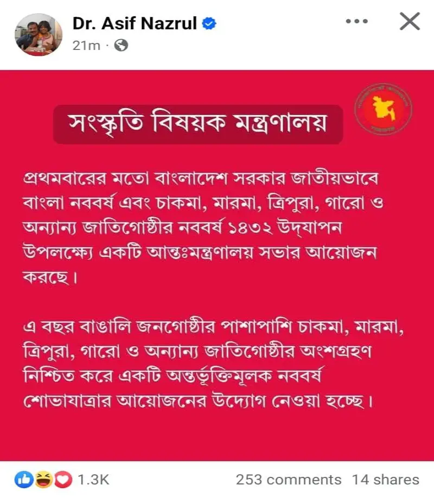Screen dimensions: 434x504
Task: View the 14 shares list
Action: (x=386, y=480)
